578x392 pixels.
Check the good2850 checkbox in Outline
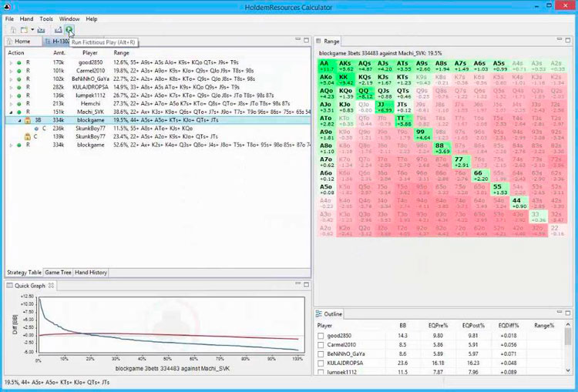point(321,336)
